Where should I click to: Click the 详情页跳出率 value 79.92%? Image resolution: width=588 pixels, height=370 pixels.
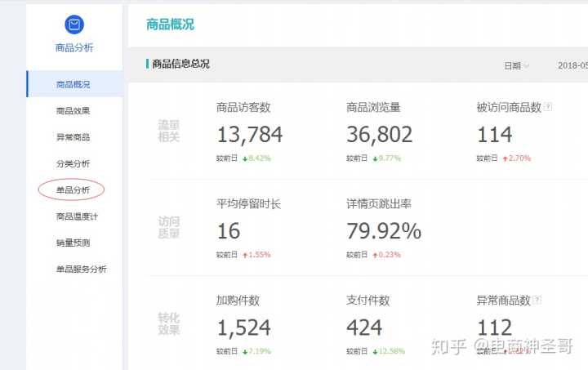point(384,231)
